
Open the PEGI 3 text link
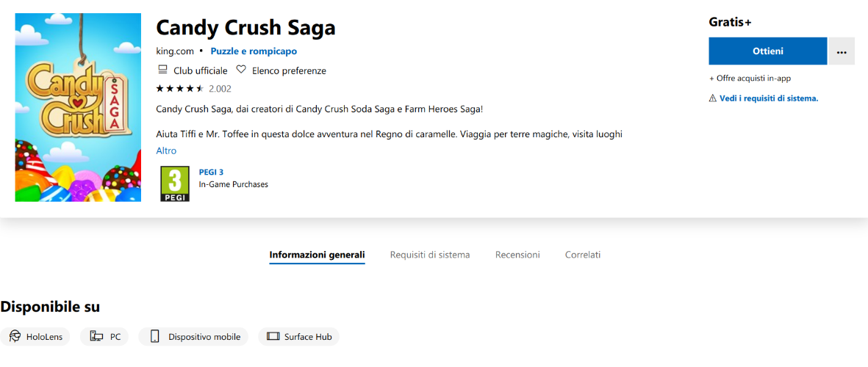[211, 172]
